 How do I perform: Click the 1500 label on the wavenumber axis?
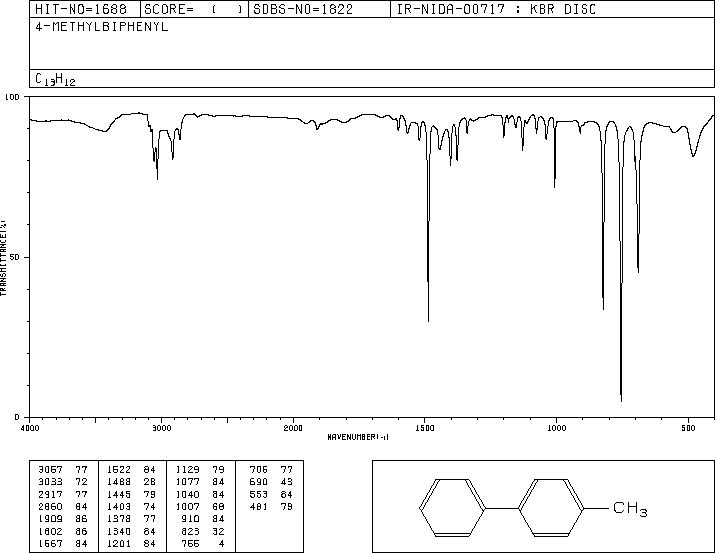(425, 428)
